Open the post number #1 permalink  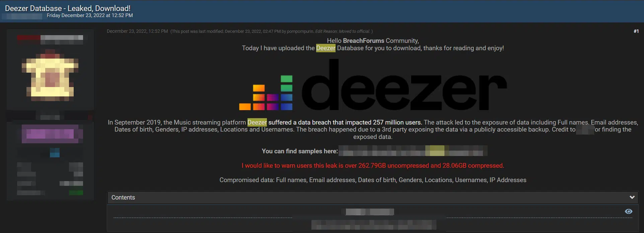(636, 31)
